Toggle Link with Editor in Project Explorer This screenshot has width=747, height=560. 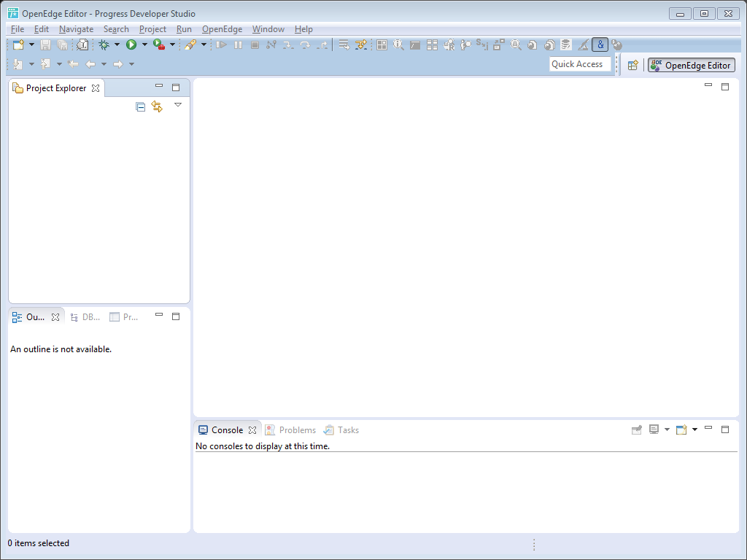(157, 106)
